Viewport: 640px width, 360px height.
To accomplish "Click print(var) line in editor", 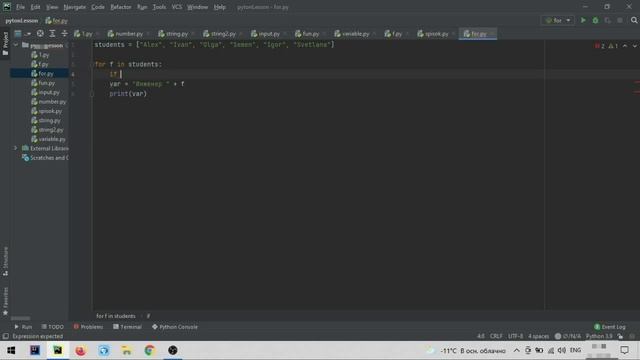I will [128, 93].
